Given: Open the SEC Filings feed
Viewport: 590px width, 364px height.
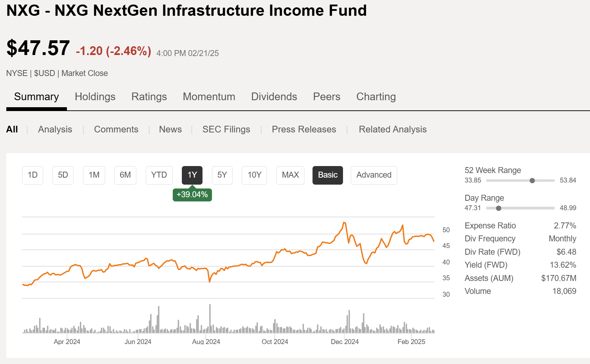Looking at the screenshot, I should click(226, 129).
